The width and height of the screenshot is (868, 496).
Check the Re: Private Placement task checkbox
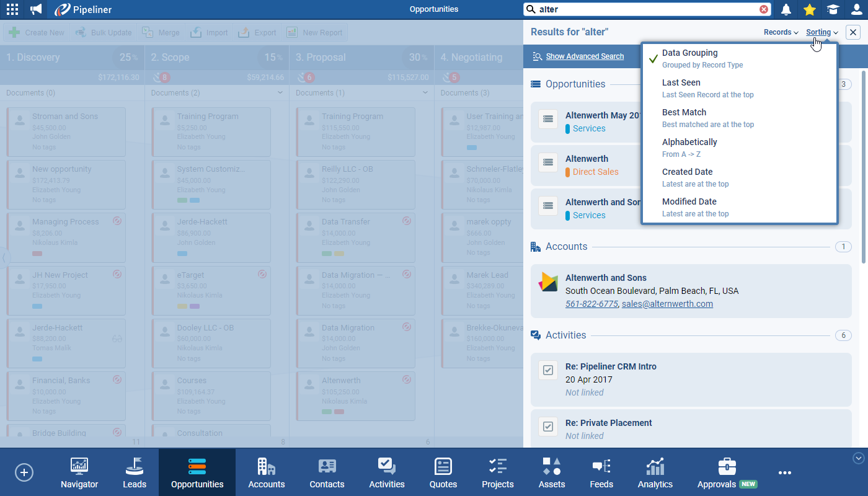coord(548,427)
